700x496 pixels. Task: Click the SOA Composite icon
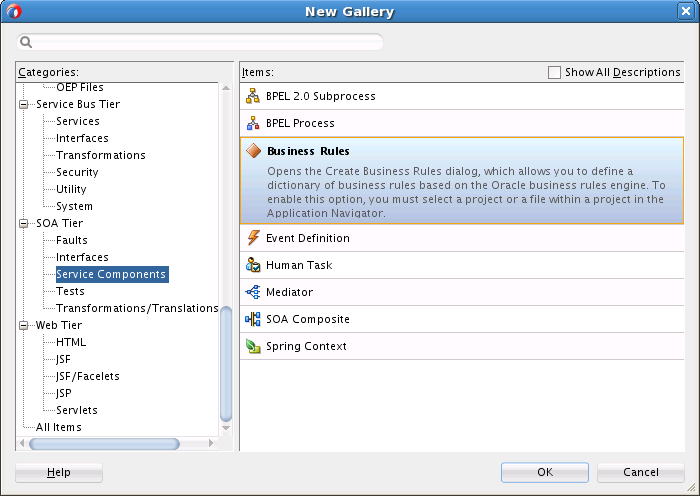pyautogui.click(x=253, y=319)
